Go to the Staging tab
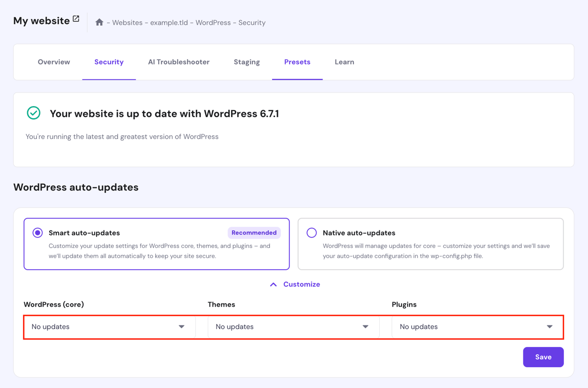The image size is (588, 388). [x=246, y=62]
